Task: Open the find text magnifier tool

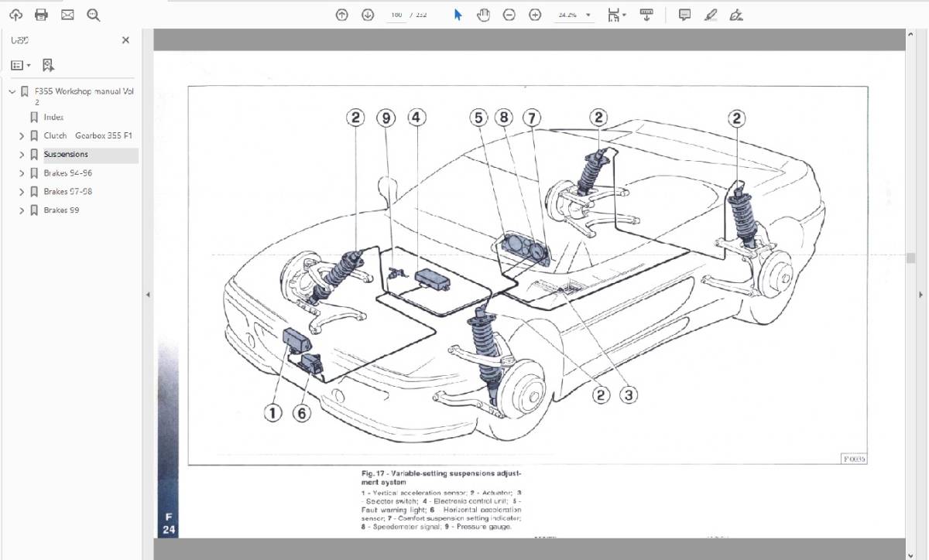Action: (x=94, y=15)
